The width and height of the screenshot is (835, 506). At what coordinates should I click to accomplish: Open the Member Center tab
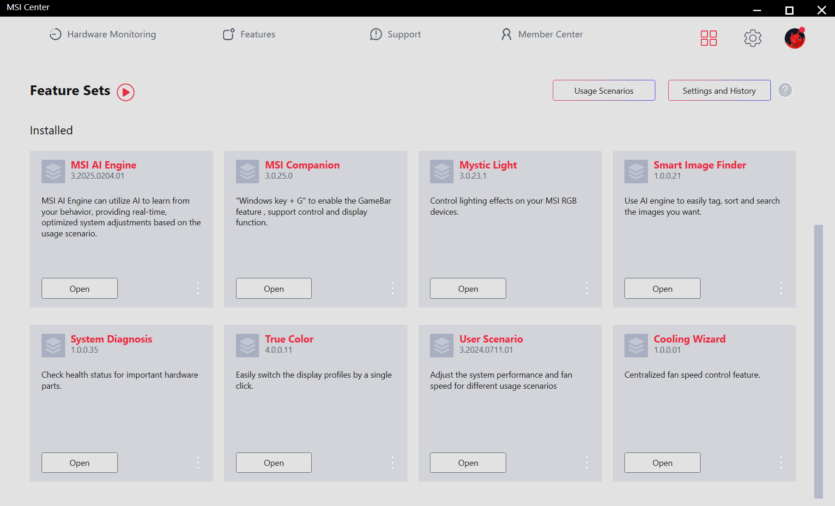[542, 34]
